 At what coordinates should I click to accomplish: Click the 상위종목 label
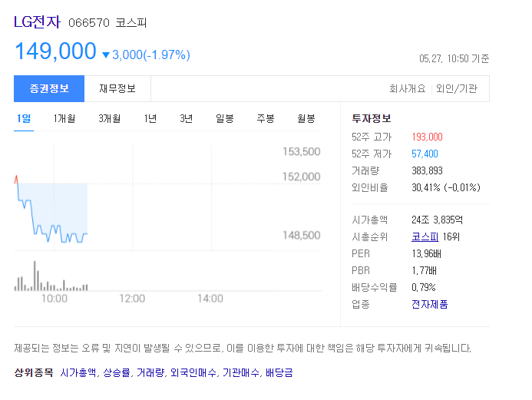34,372
